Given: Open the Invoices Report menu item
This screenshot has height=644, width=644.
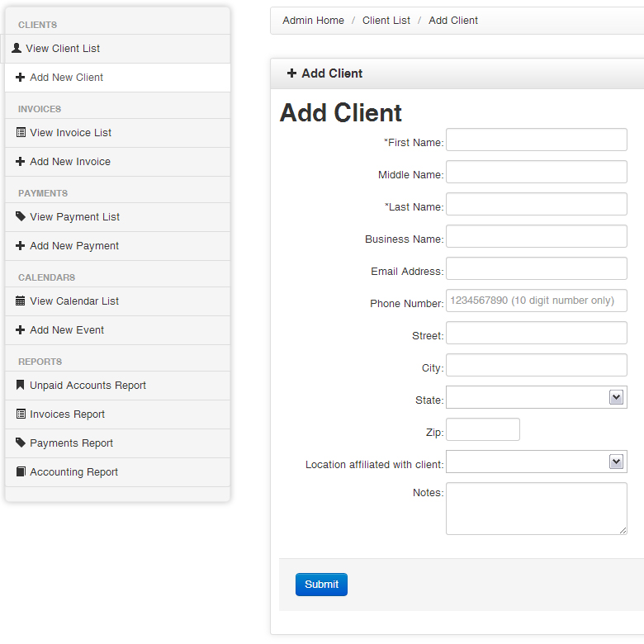Looking at the screenshot, I should point(67,414).
